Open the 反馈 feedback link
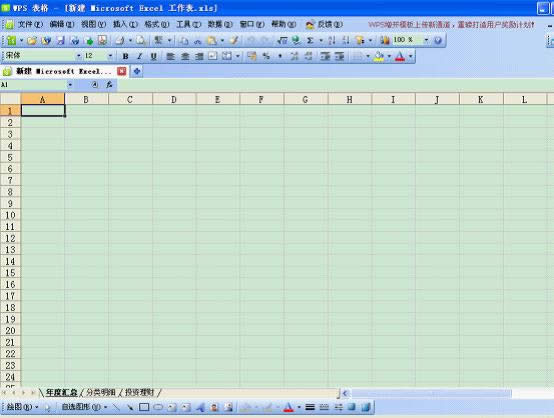This screenshot has width=554, height=418. 325,24
